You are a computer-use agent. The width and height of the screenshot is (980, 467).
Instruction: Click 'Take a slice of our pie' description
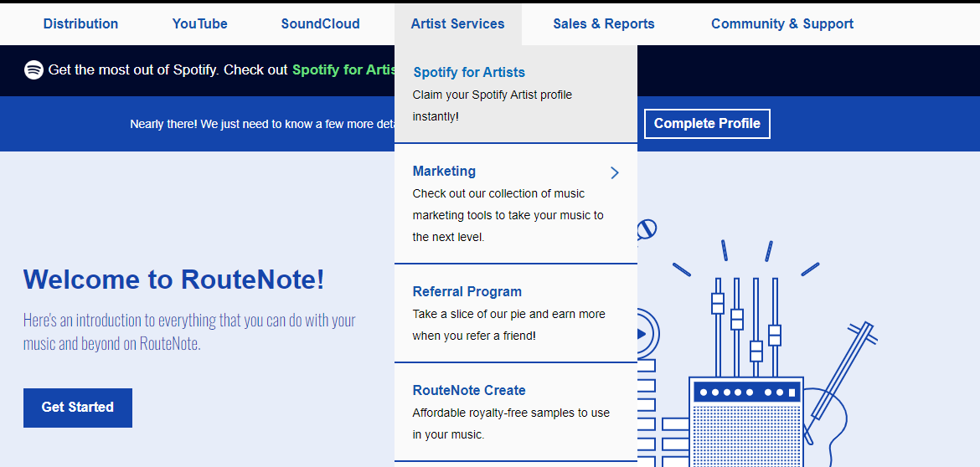[x=508, y=325]
